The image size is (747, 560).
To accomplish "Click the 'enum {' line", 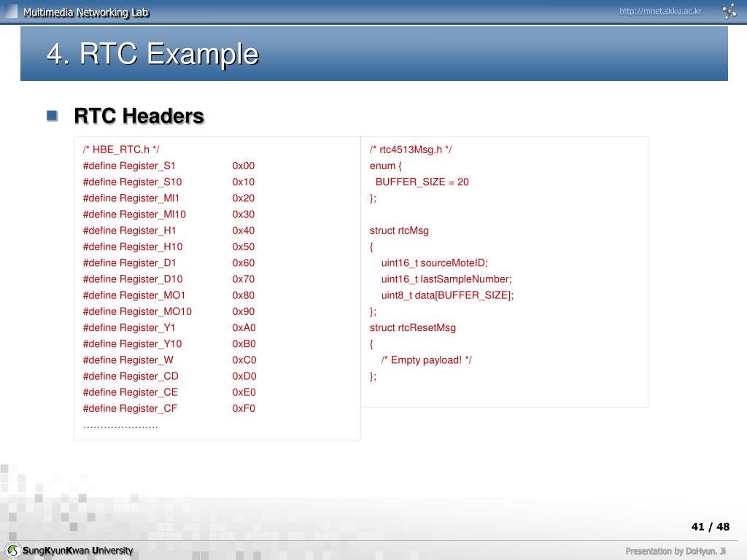I will tap(386, 166).
